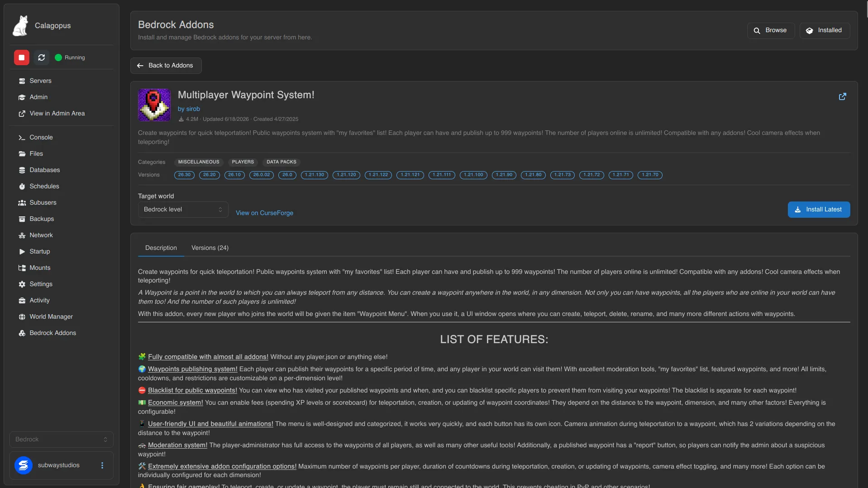Click the Bedrock Addons cubes icon
Screen dimensions: 868x488
pos(22,333)
